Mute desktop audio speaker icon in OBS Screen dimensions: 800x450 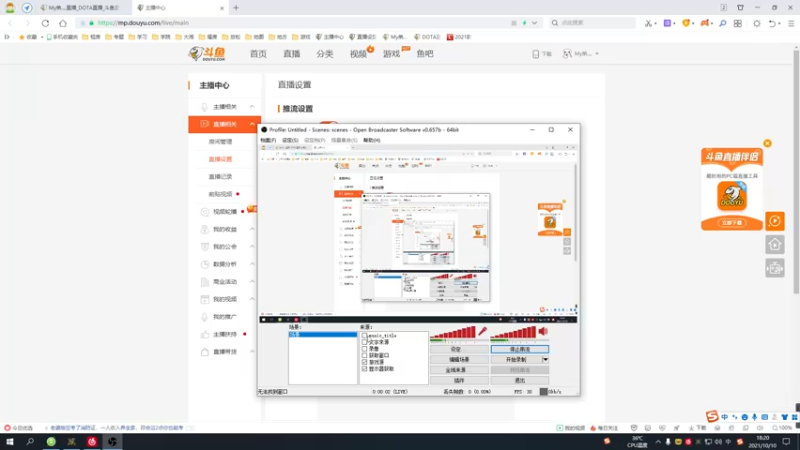(543, 332)
